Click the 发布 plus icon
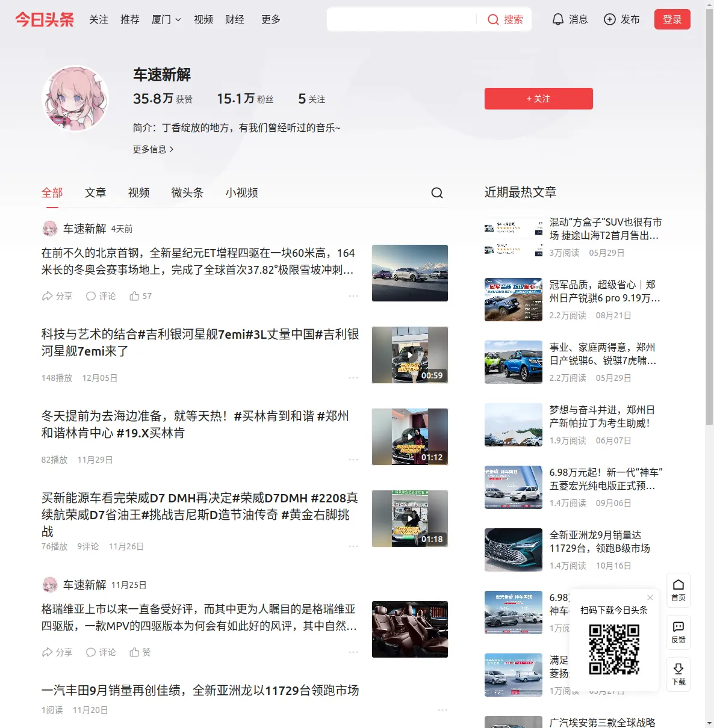This screenshot has height=728, width=714. click(610, 19)
